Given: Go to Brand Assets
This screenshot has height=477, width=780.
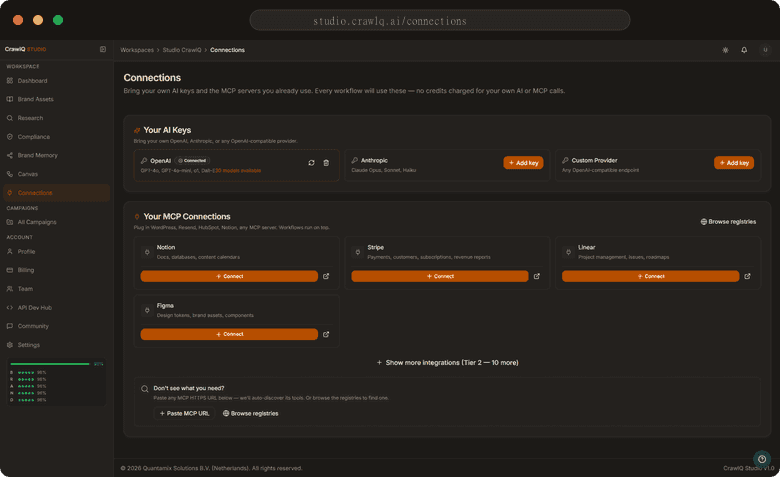Looking at the screenshot, I should tap(57, 99).
